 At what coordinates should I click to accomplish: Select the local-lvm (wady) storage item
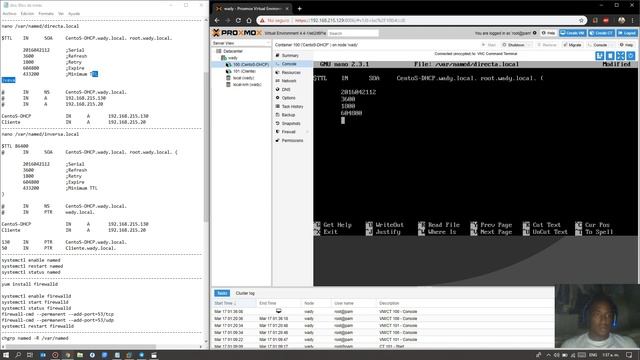[247, 84]
